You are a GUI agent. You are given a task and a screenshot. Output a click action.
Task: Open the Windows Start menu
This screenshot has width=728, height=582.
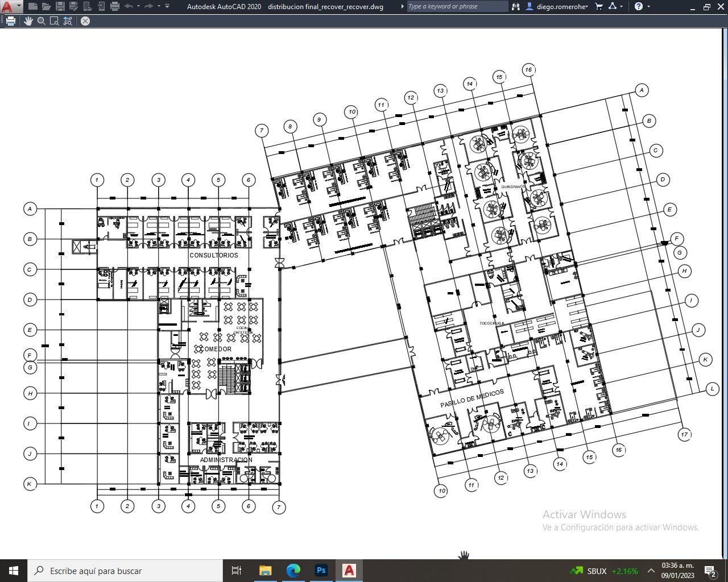14,571
